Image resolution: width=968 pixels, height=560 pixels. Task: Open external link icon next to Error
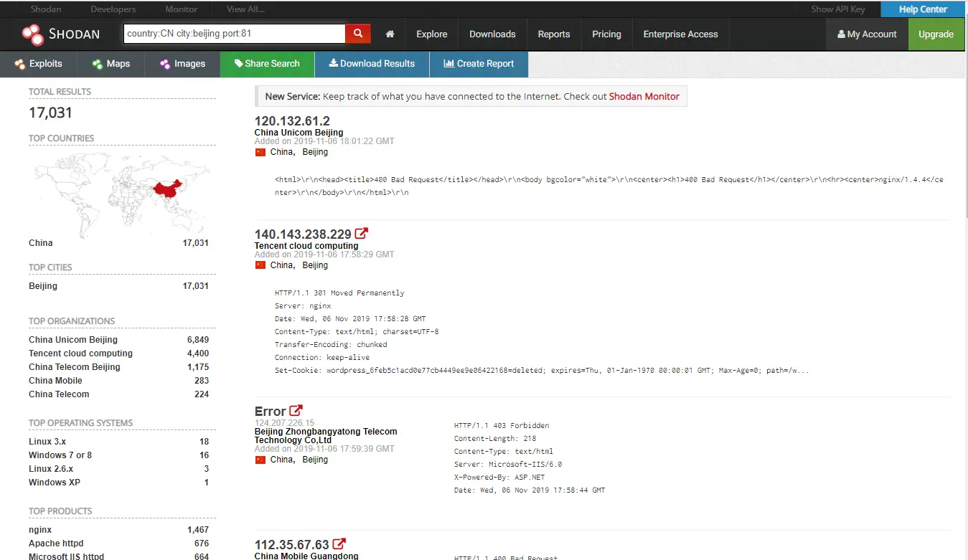tap(296, 411)
